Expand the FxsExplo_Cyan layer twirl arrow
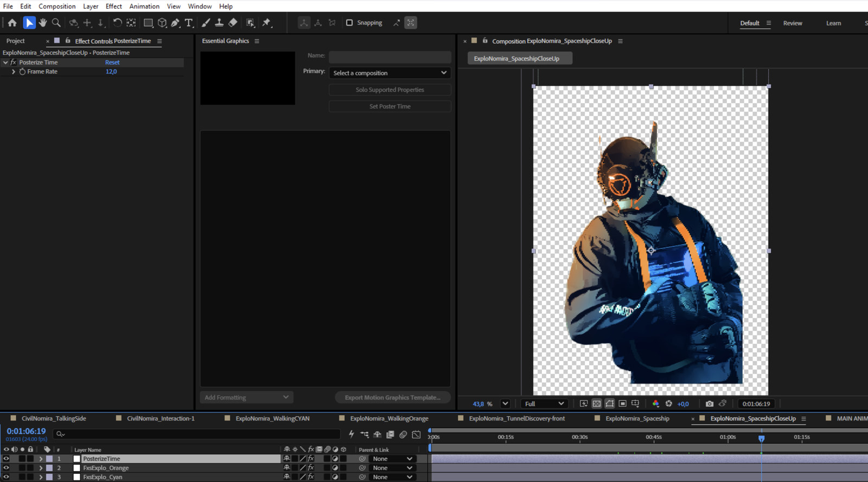The width and height of the screenshot is (868, 482). click(41, 477)
